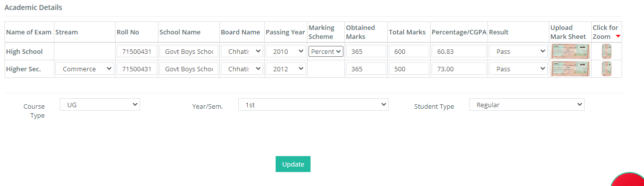Click Higher Sec. School Name field
Viewport: 644px width, 186px height.
click(x=189, y=69)
